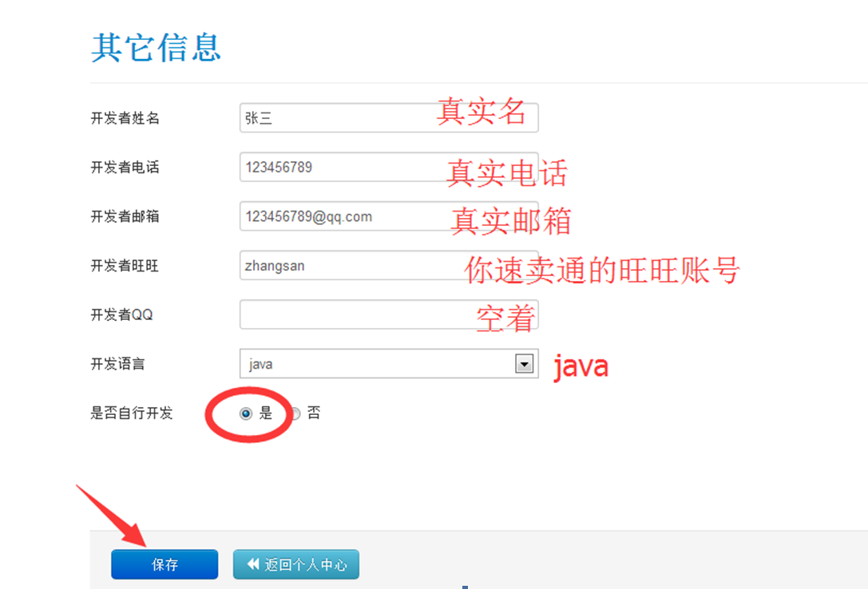Click the blue 保存 button
This screenshot has height=589, width=868.
point(164,564)
